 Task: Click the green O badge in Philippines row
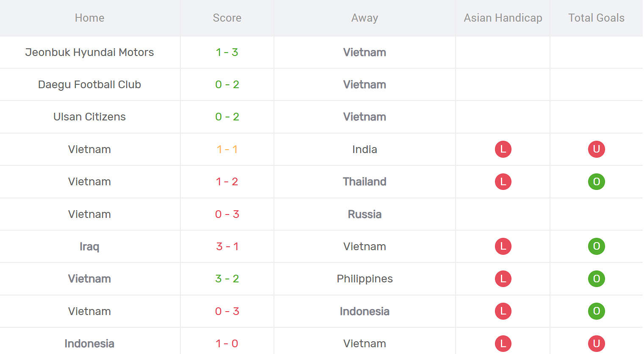(x=596, y=279)
